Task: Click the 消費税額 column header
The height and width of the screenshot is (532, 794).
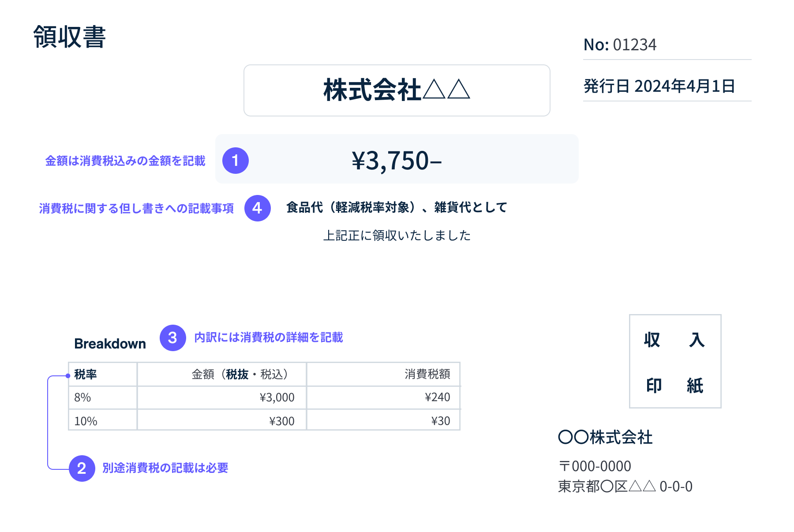Action: (383, 375)
